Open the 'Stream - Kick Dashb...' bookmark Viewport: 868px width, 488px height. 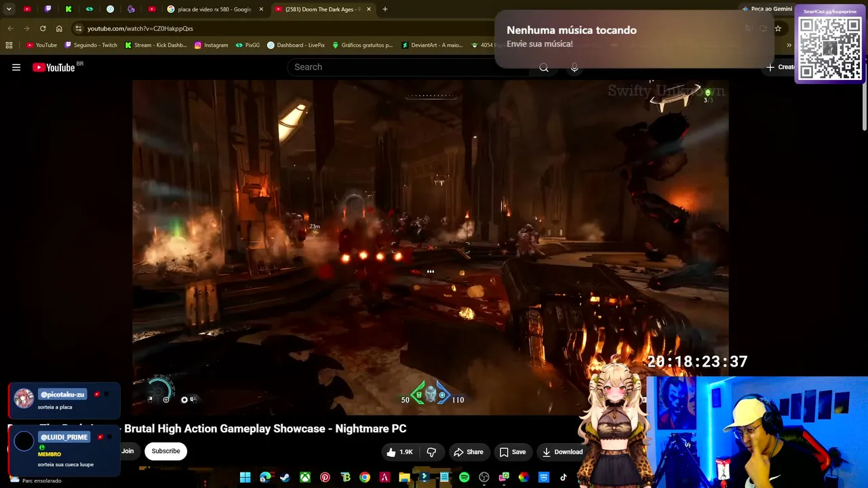[156, 45]
